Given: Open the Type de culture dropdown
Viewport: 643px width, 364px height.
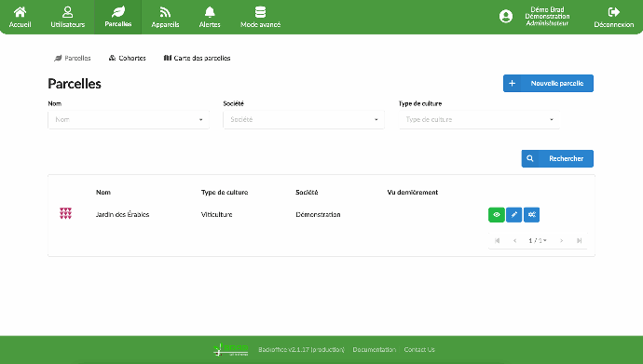Looking at the screenshot, I should (479, 119).
